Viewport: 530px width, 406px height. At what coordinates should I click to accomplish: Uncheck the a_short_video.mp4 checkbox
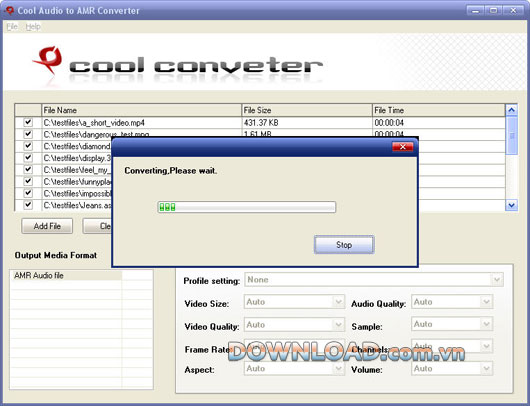point(28,122)
